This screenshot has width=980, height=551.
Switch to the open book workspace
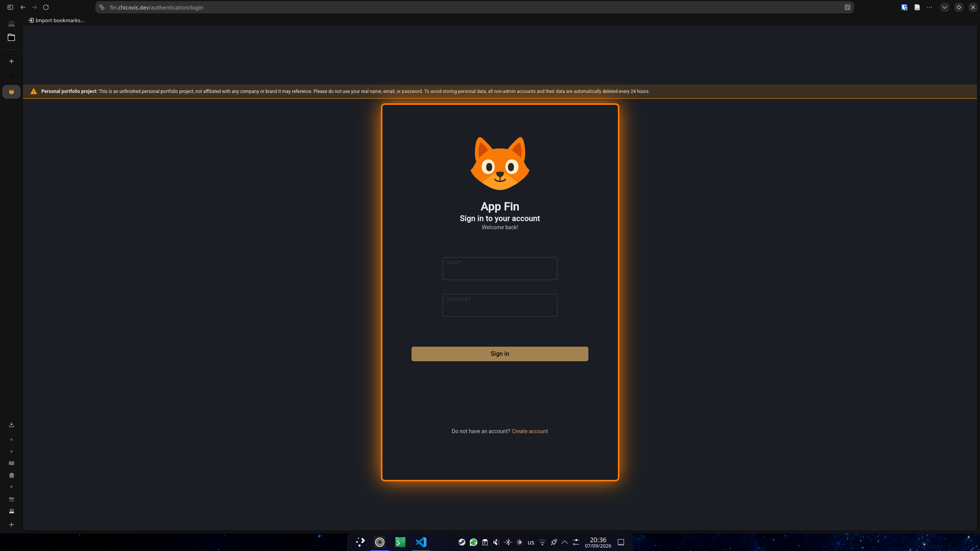pos(11,463)
